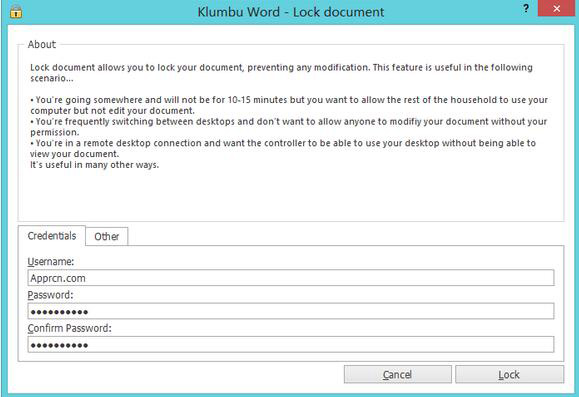Image resolution: width=579 pixels, height=397 pixels.
Task: Click the bullet about switching between desktops
Action: point(288,127)
